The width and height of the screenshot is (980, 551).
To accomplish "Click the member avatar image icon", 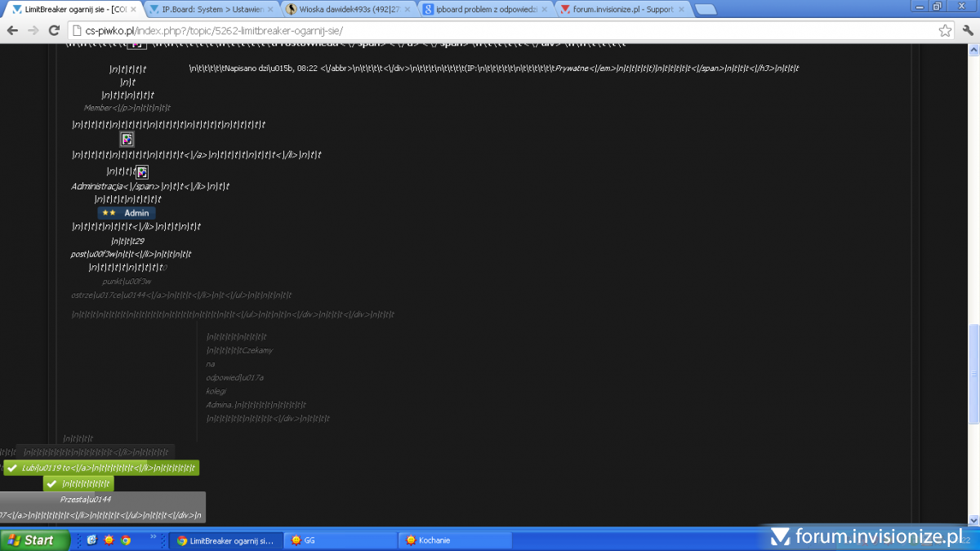I will 127,139.
